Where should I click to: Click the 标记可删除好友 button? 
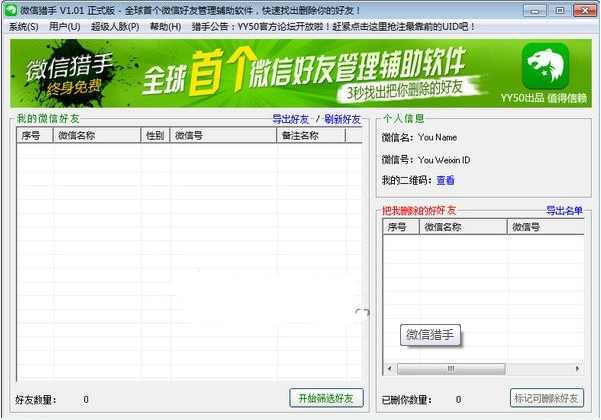[x=547, y=398]
